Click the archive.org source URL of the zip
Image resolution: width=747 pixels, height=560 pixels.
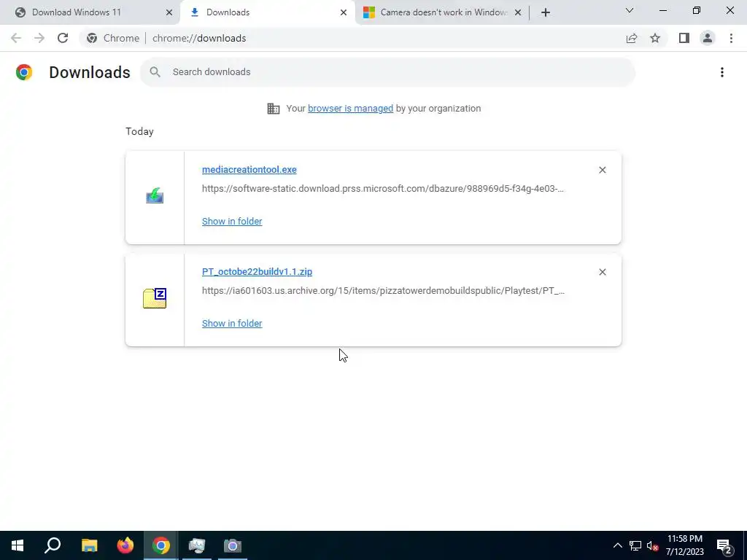[383, 290]
